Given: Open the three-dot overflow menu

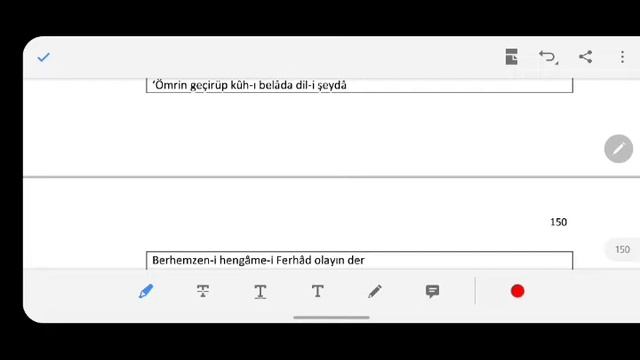Looking at the screenshot, I should pyautogui.click(x=622, y=57).
